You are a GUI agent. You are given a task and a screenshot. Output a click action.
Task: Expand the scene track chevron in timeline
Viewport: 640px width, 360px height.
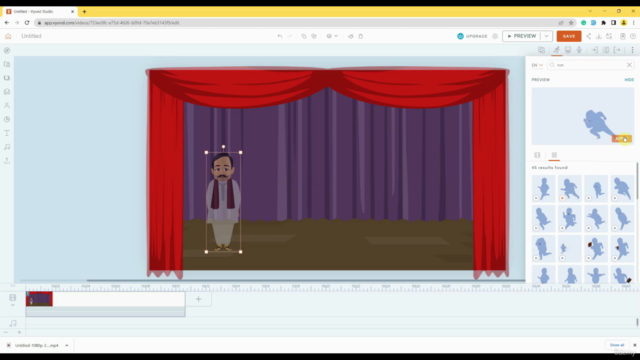[13, 305]
